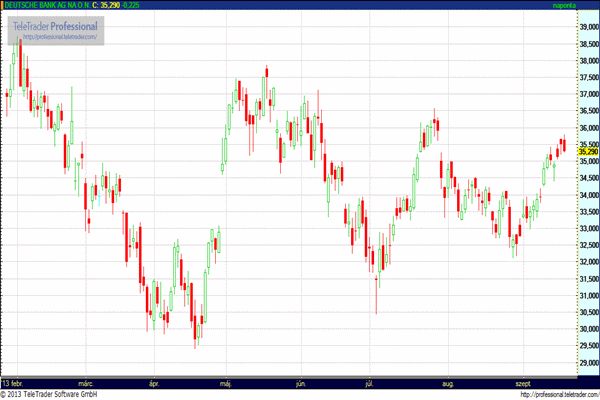Select the 'máj.' month marker
This screenshot has height=400, width=600.
[226, 383]
